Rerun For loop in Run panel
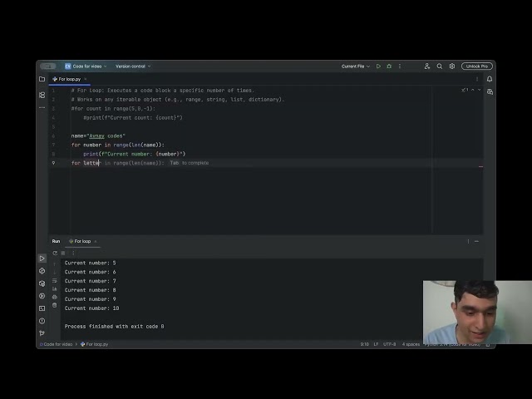This screenshot has width=532, height=399. click(55, 253)
